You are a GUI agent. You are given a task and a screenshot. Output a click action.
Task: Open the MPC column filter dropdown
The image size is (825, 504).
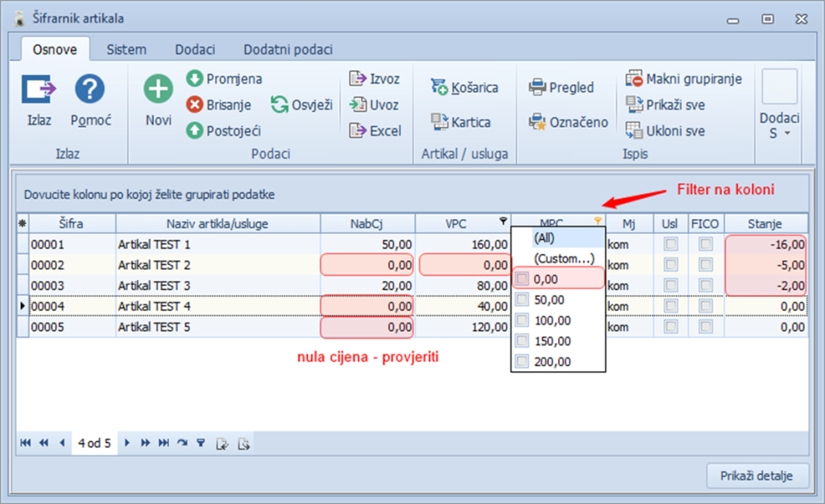pos(598,221)
